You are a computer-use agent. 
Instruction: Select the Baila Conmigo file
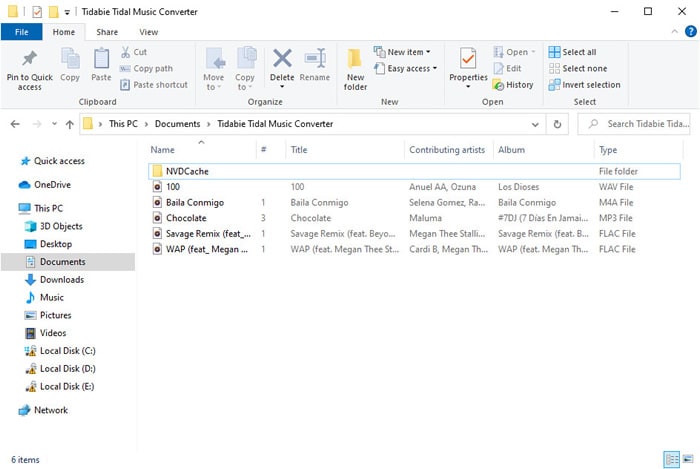(414, 203)
